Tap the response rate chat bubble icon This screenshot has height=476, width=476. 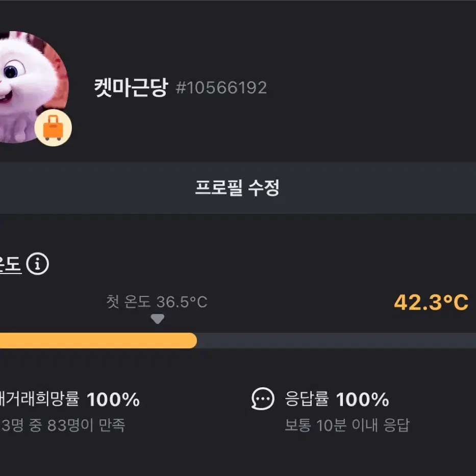[263, 398]
